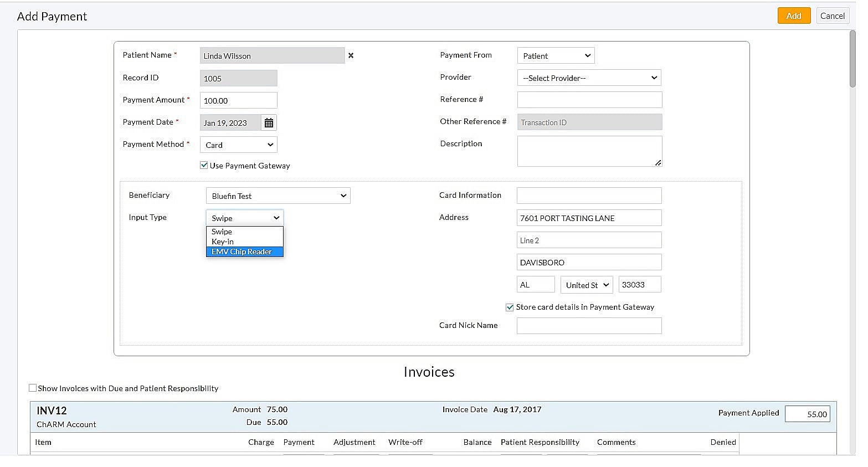
Task: Disable Store card details in Payment Gateway
Action: click(510, 307)
